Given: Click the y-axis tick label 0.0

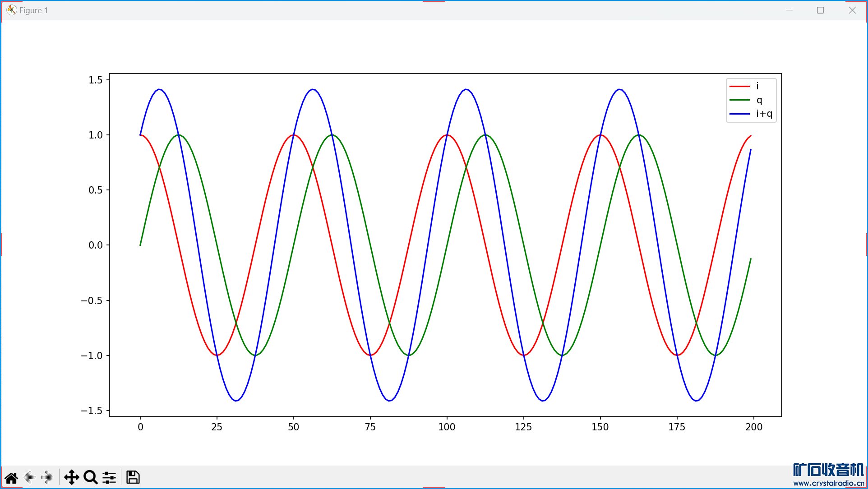Looking at the screenshot, I should pos(96,245).
